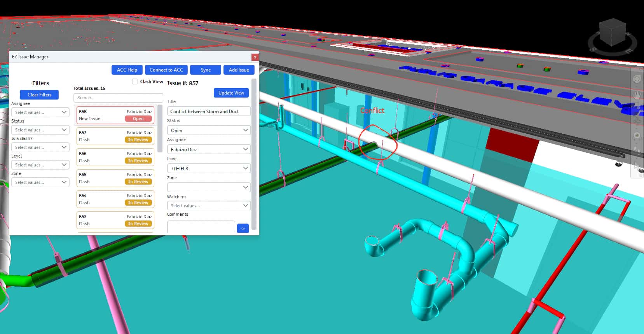This screenshot has height=334, width=644.
Task: Focus the issue Search box
Action: (x=118, y=98)
